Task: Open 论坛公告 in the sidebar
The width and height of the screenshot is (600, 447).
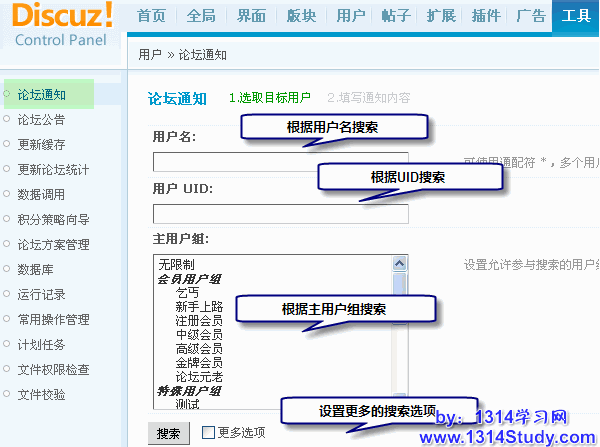Action: 42,119
